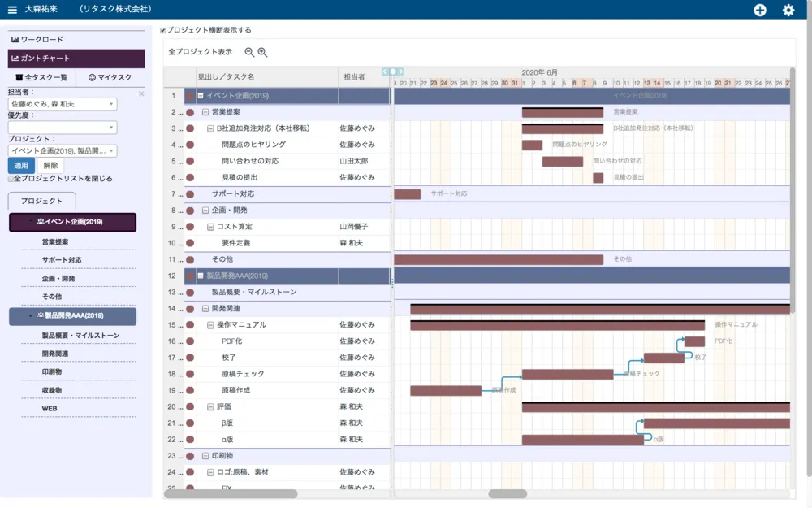Open row 11 menu dots
This screenshot has height=508, width=812.
(180, 260)
